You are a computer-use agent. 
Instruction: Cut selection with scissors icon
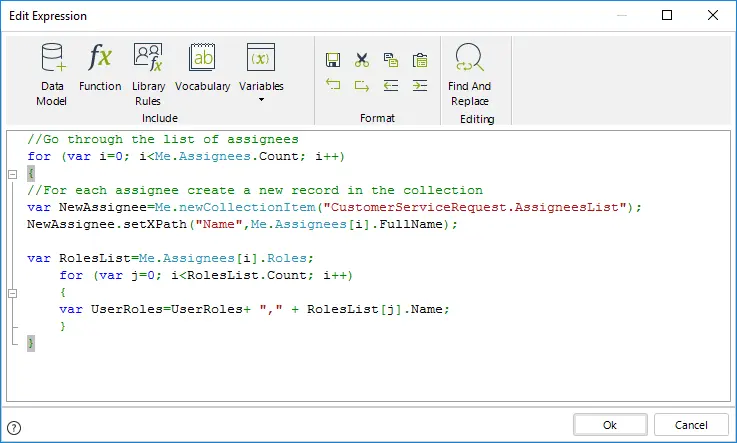[361, 60]
